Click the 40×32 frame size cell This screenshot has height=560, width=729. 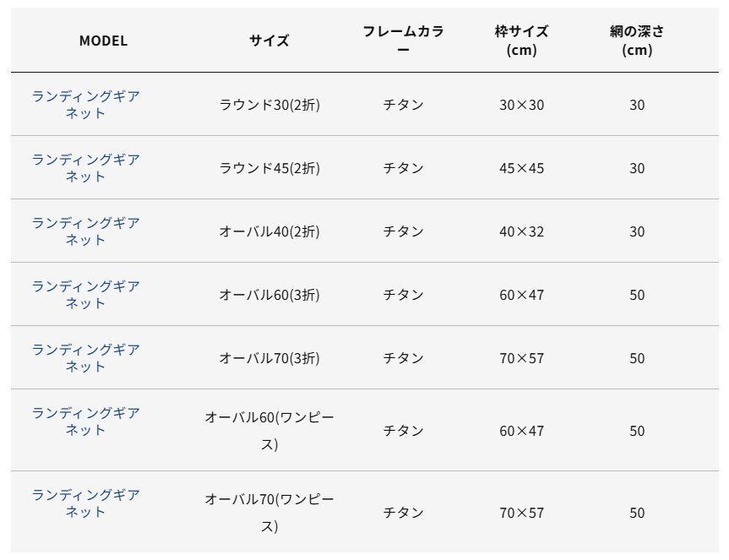[x=522, y=231]
